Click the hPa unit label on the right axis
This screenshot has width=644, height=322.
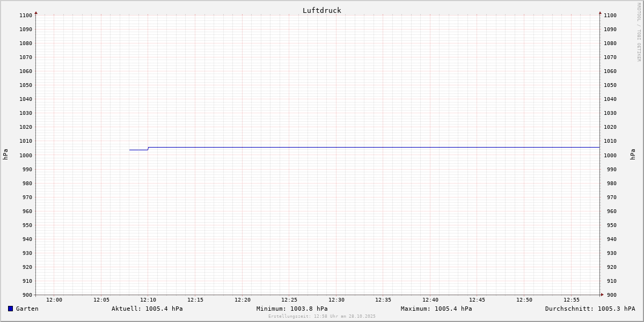pos(633,154)
